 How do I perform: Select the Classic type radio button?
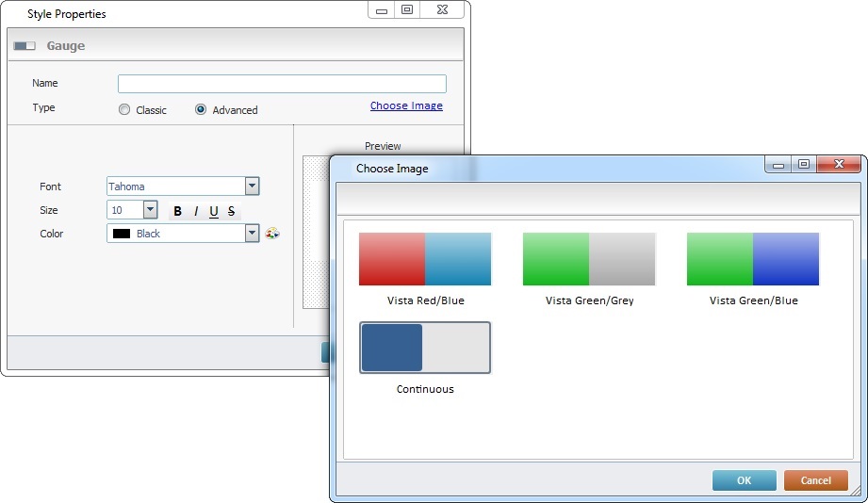(x=124, y=110)
